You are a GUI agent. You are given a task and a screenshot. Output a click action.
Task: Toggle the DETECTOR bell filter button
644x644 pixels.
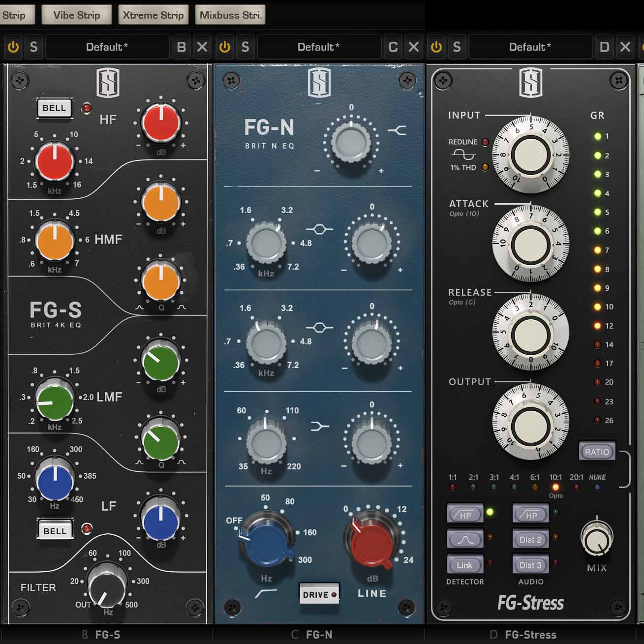click(465, 539)
